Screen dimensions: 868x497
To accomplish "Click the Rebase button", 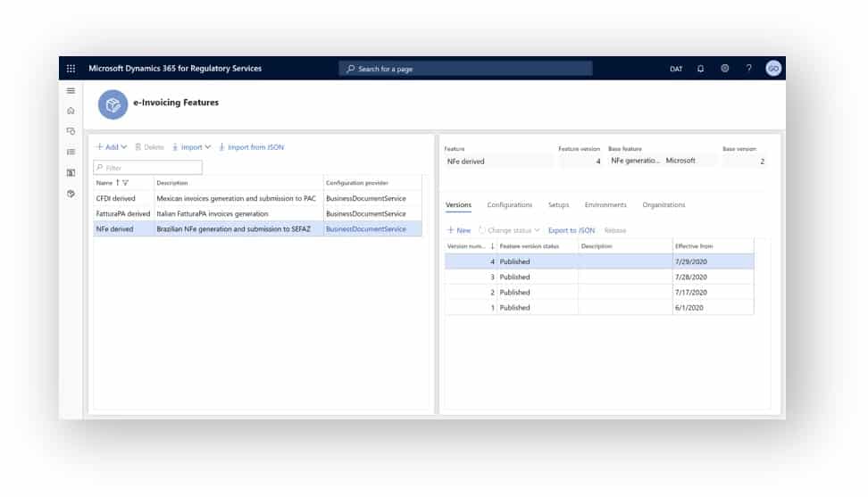I will [x=615, y=230].
